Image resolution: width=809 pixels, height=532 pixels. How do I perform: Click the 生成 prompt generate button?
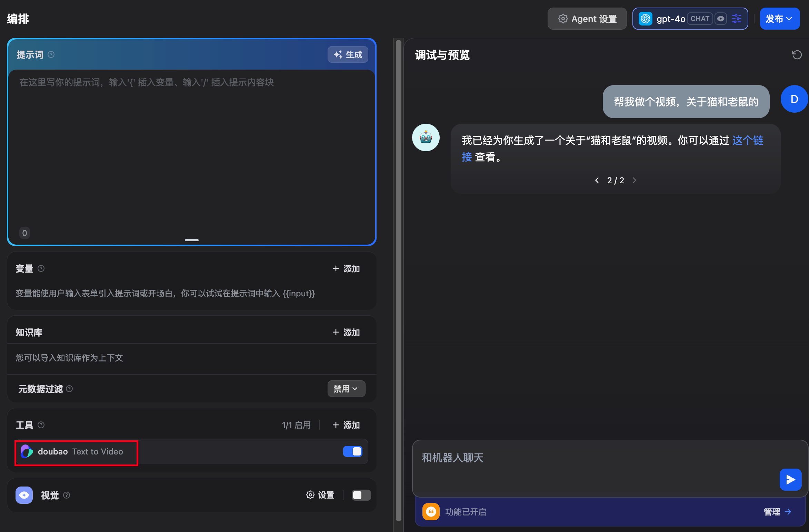(348, 54)
